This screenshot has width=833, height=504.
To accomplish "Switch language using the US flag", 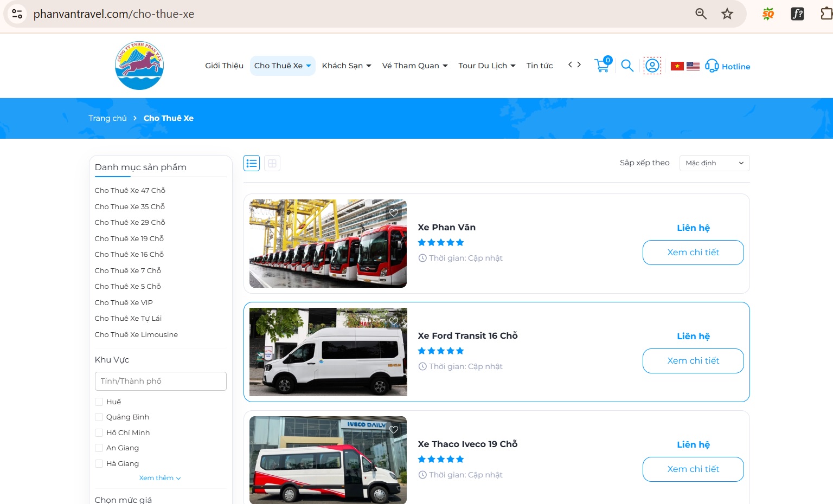I will 693,66.
